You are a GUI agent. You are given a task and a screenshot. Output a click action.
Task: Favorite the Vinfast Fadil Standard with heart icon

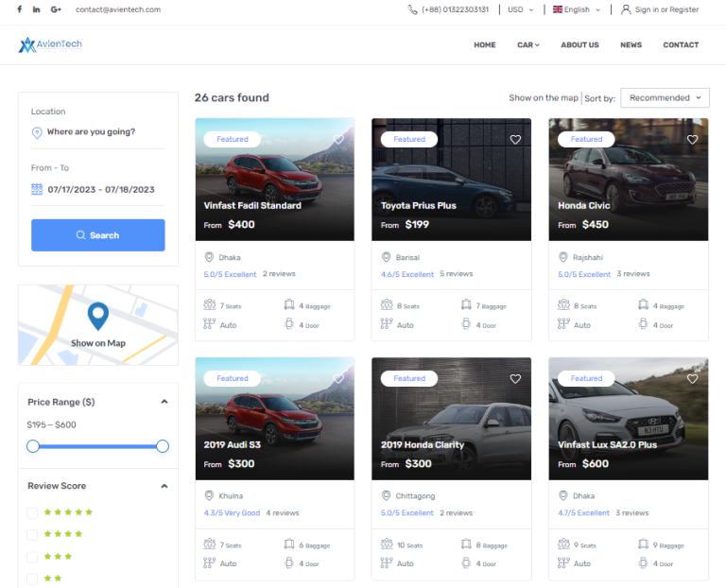pos(338,140)
